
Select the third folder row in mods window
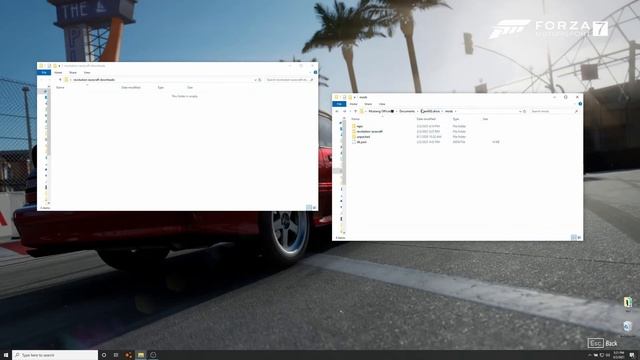coord(426,137)
